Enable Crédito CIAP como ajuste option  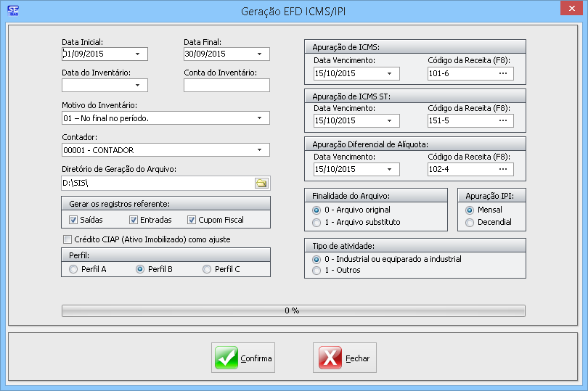coord(68,239)
